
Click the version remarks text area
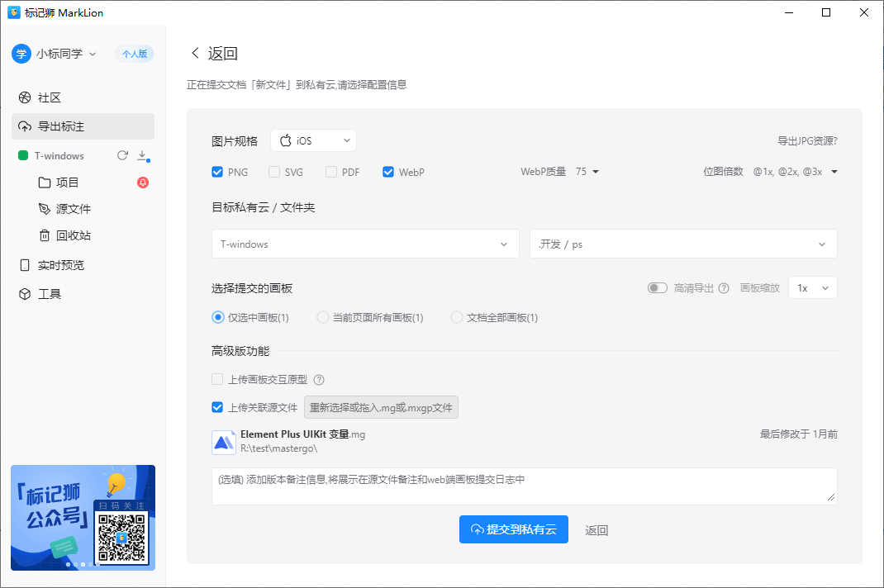pyautogui.click(x=525, y=486)
